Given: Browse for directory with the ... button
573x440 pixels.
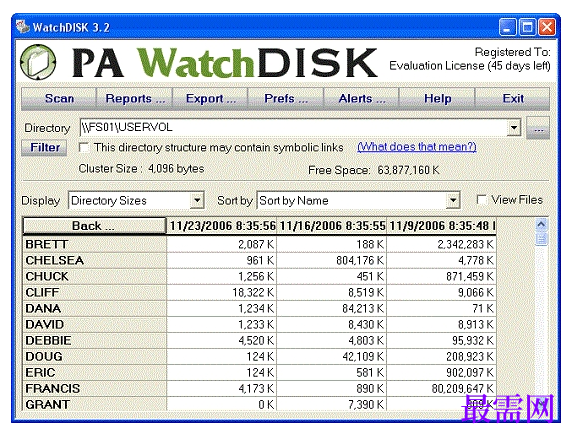Looking at the screenshot, I should click(x=538, y=128).
